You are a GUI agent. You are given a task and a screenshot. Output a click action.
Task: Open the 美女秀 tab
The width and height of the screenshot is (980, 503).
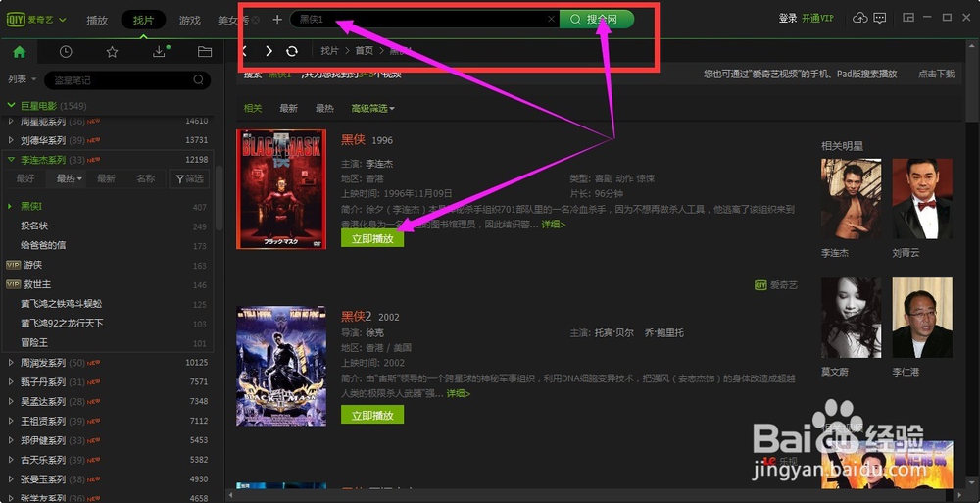232,20
